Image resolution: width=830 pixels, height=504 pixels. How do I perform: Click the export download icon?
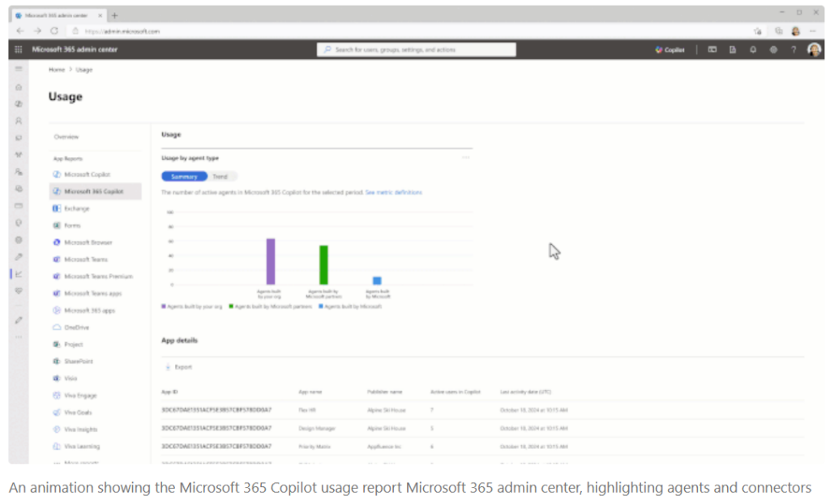coord(168,367)
